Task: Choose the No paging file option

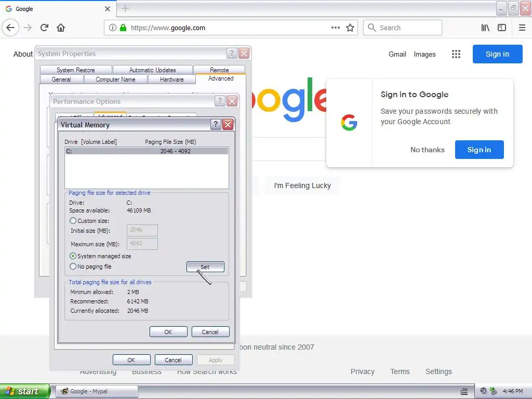Action: tap(73, 267)
